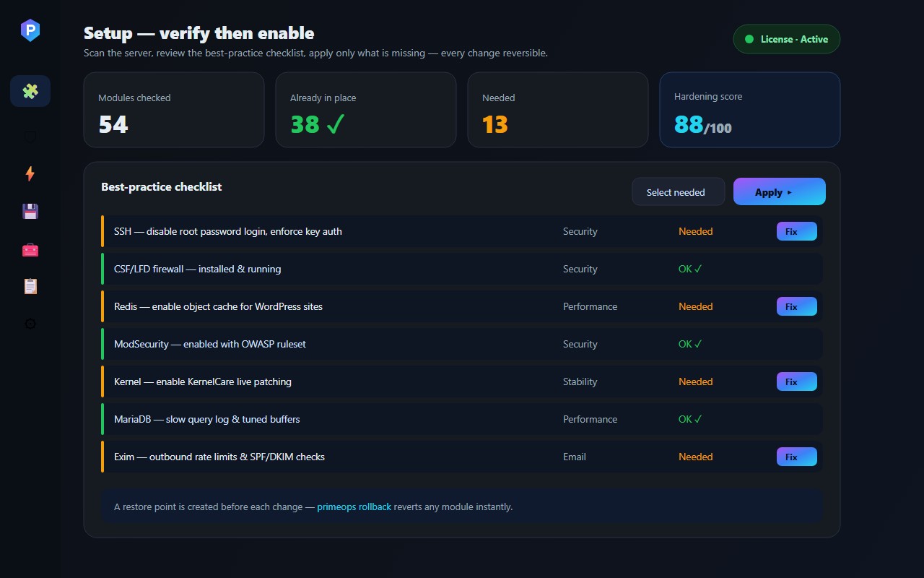
Task: Click the Modules checked 54 card
Action: (174, 110)
